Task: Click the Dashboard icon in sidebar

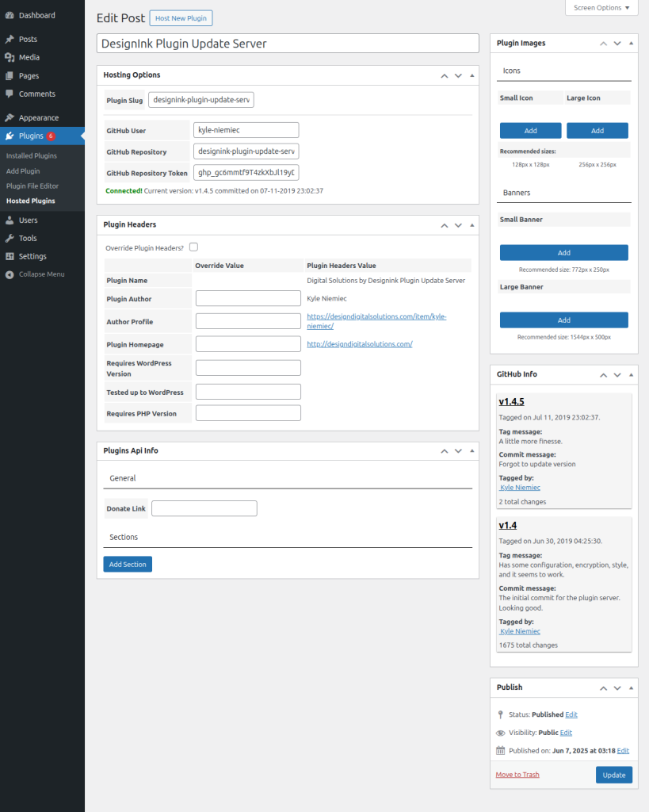Action: pos(10,15)
